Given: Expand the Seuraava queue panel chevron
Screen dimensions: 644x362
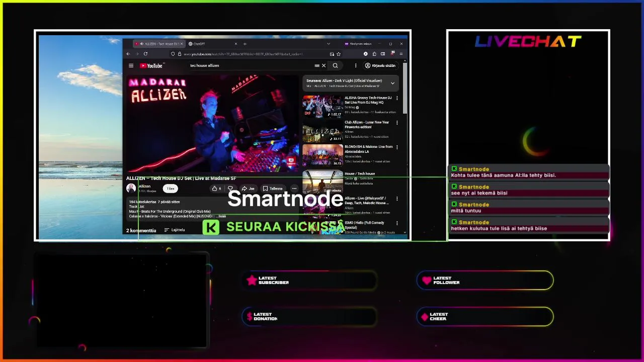Looking at the screenshot, I should coord(392,83).
